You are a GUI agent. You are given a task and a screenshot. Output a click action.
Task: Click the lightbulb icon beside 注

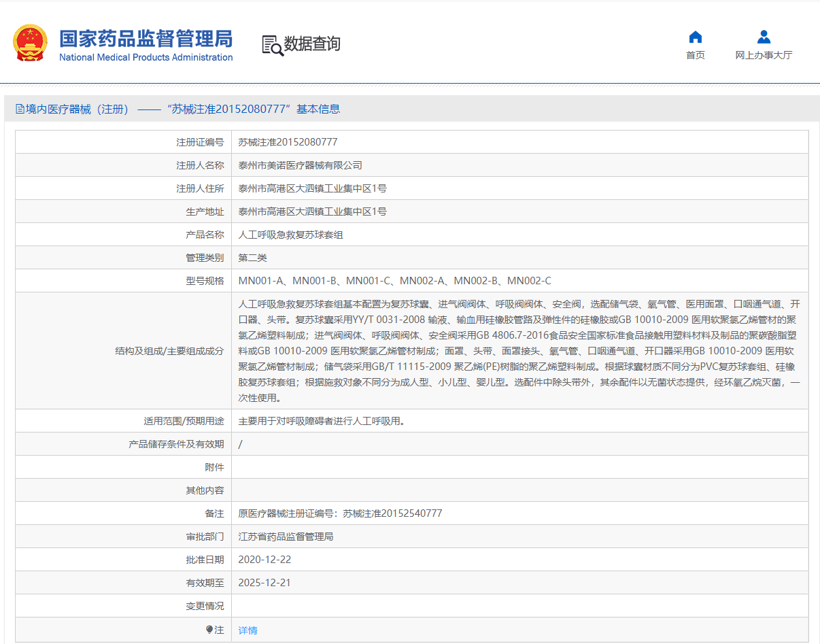(210, 630)
